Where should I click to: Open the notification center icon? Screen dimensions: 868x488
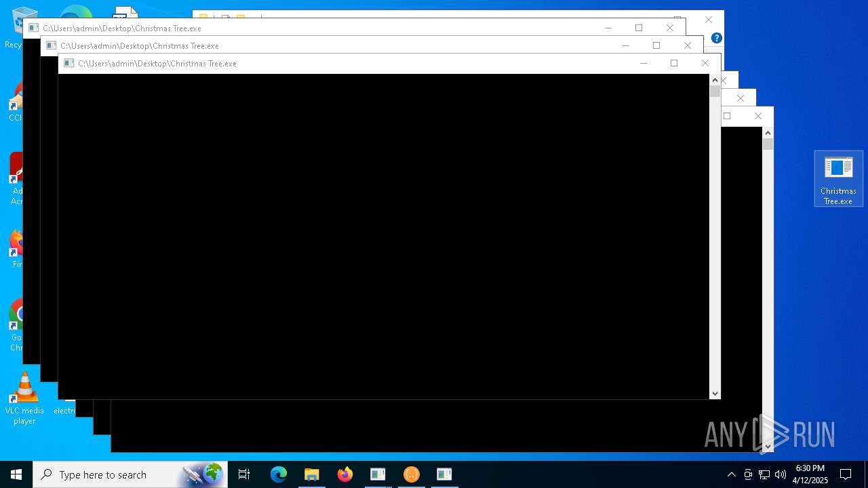(x=846, y=474)
